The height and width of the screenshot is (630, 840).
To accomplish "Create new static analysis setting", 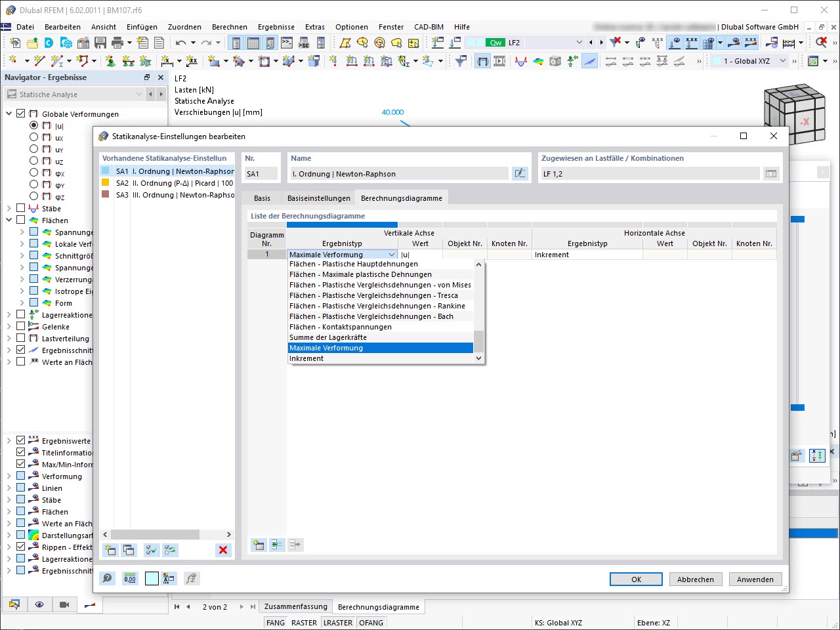I will tap(110, 550).
